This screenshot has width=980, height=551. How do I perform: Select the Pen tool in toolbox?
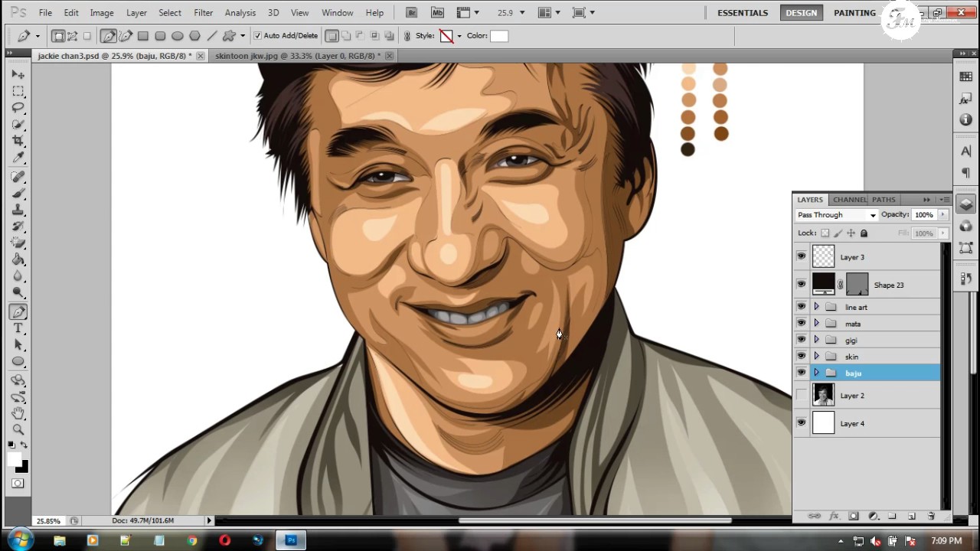[x=18, y=311]
